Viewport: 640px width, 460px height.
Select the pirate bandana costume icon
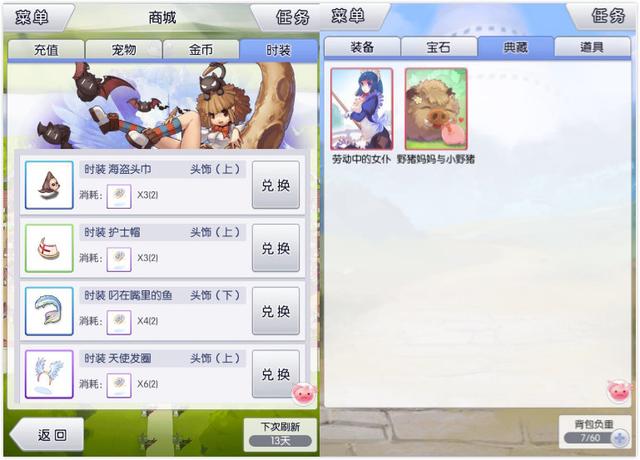tap(49, 185)
